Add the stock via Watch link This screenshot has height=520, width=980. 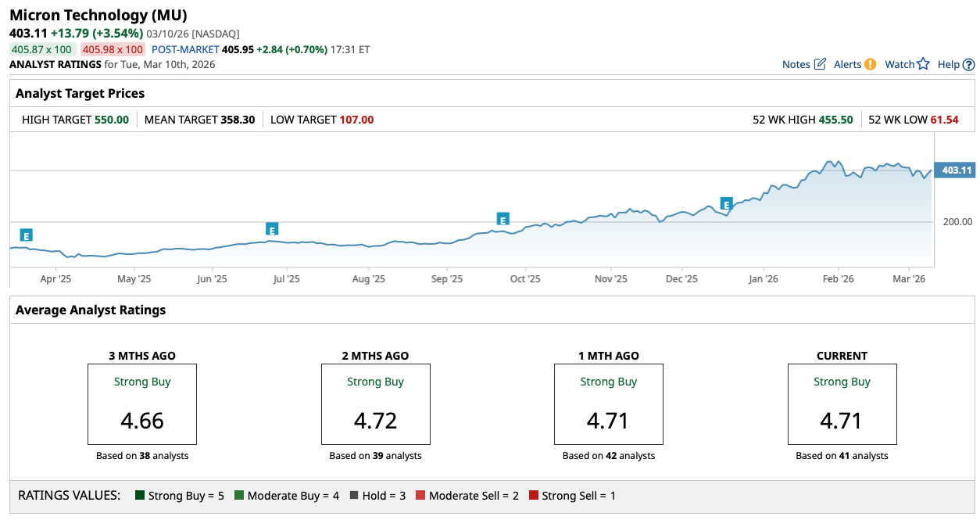pos(899,65)
